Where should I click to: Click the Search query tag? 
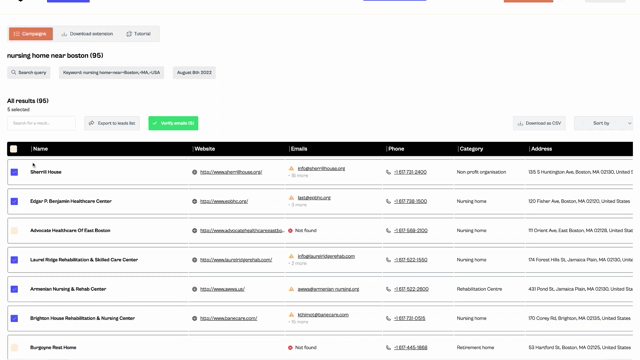click(29, 73)
